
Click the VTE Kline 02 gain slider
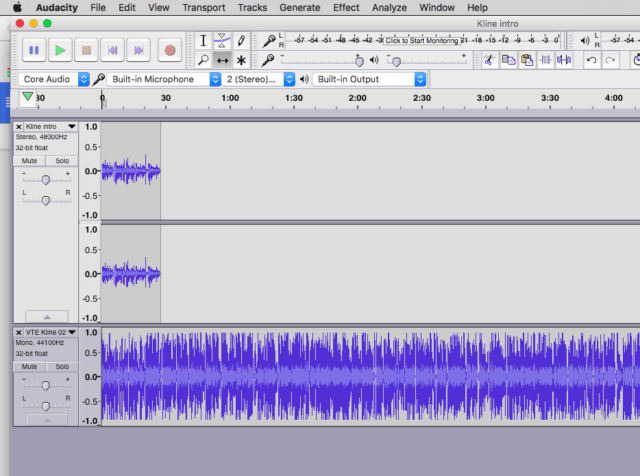(x=46, y=385)
